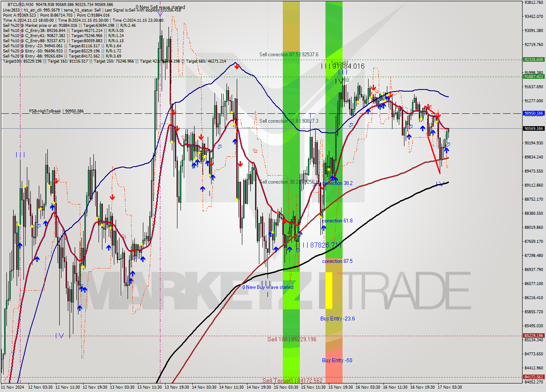Viewport: 546px width, 392px height.
Task: Click the 88380.550 price axis value
Action: (534, 213)
